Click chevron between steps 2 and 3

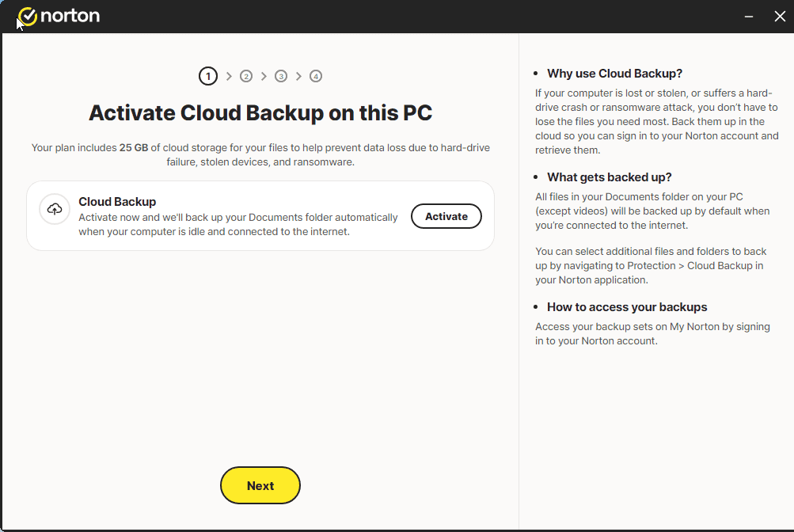[264, 76]
